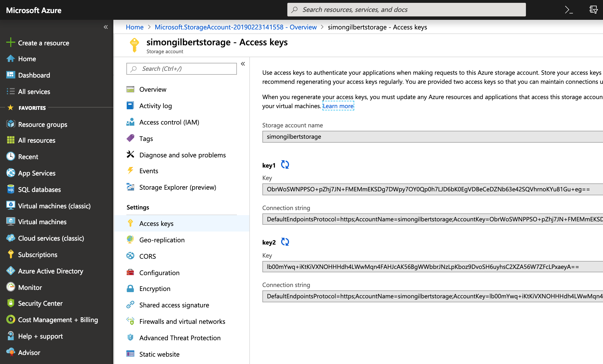This screenshot has width=603, height=364.
Task: Open Geo-replication settings
Action: (x=162, y=239)
